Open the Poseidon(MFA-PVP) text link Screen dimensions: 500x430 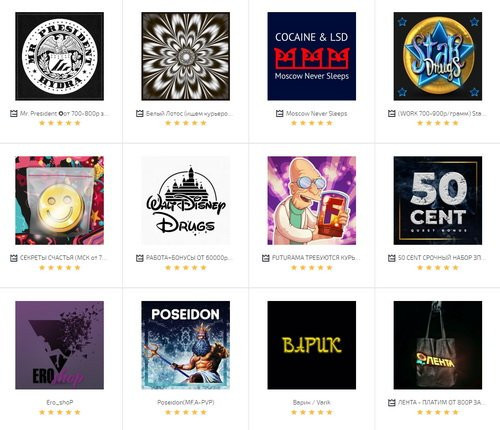point(186,403)
